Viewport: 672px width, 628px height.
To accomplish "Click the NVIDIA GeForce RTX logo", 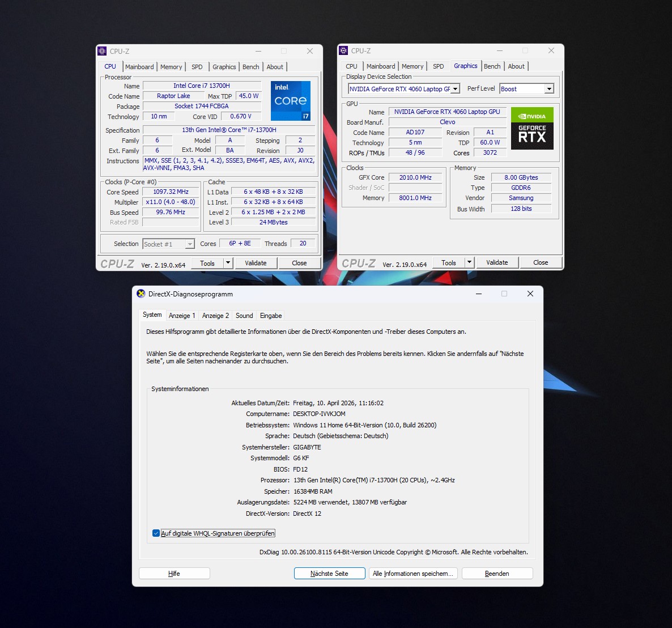I will (x=531, y=128).
